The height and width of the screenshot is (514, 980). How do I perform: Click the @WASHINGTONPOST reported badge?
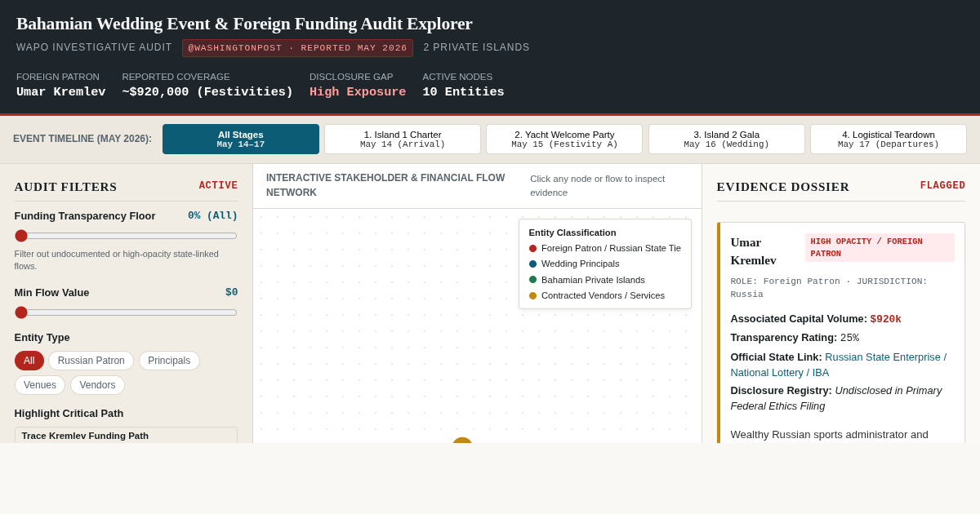pyautogui.click(x=297, y=48)
